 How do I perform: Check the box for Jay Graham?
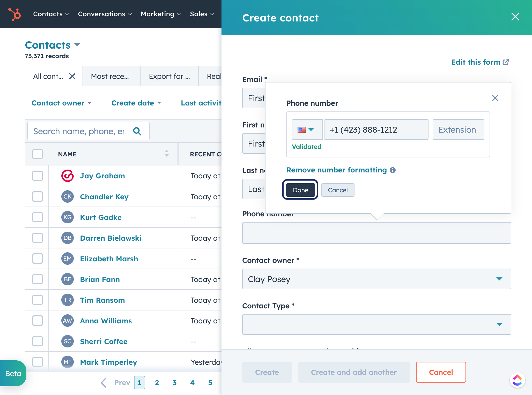[x=38, y=176]
